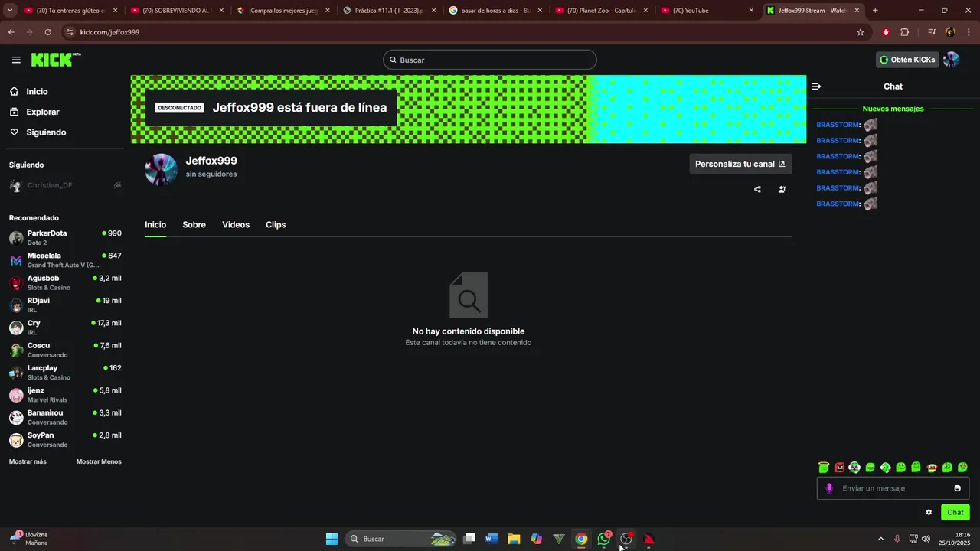This screenshot has height=551, width=980.
Task: Open Chrome three-dot menu
Action: pos(969,32)
